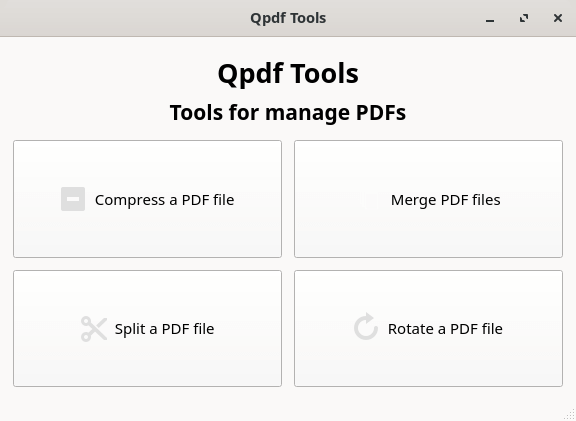Click the compress minus icon
576x421 pixels.
(73, 199)
